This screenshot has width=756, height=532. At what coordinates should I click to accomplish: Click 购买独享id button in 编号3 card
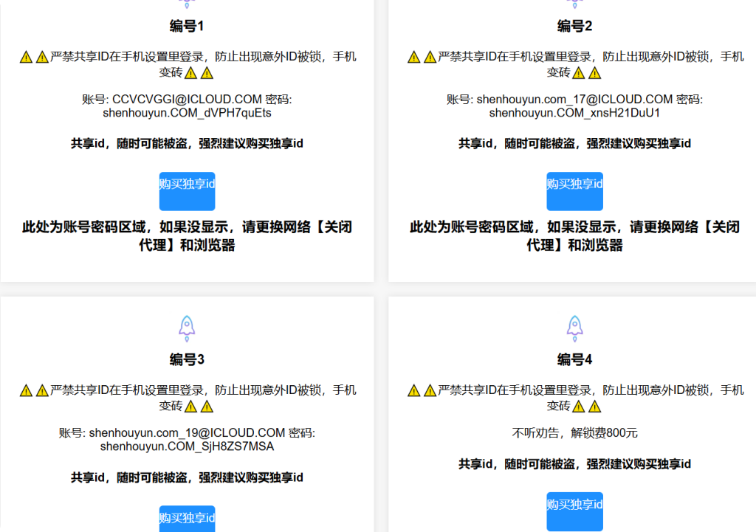186,518
